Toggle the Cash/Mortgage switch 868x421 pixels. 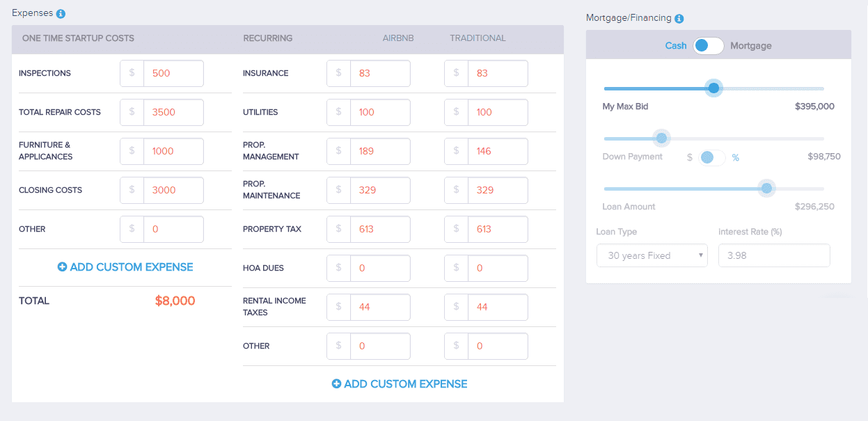[x=708, y=46]
